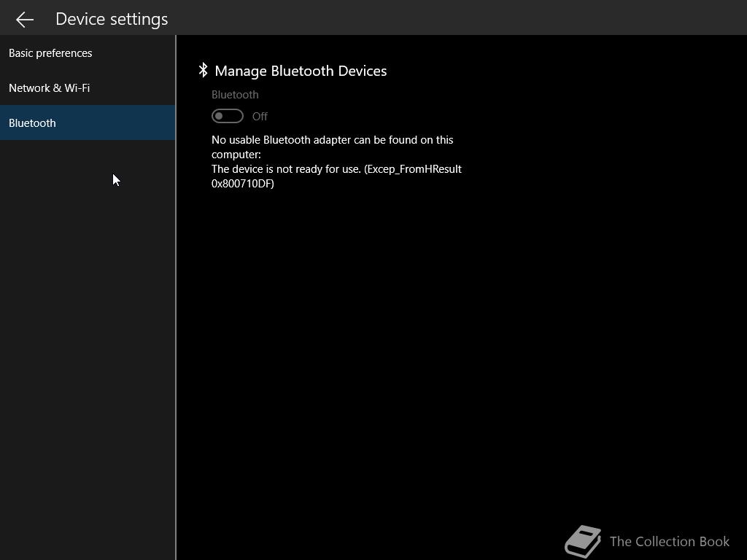Click the 'Off' label next to toggle

pyautogui.click(x=260, y=116)
